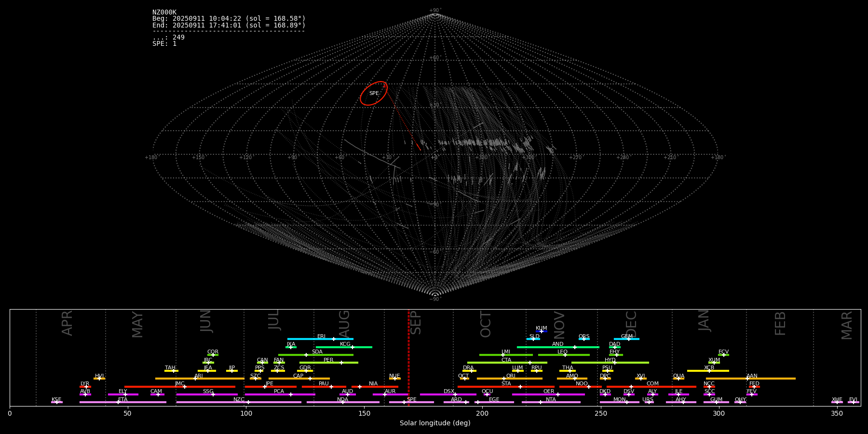868x434 pixels.
Task: Select the pink NTA shower bar
Action: coord(551,402)
